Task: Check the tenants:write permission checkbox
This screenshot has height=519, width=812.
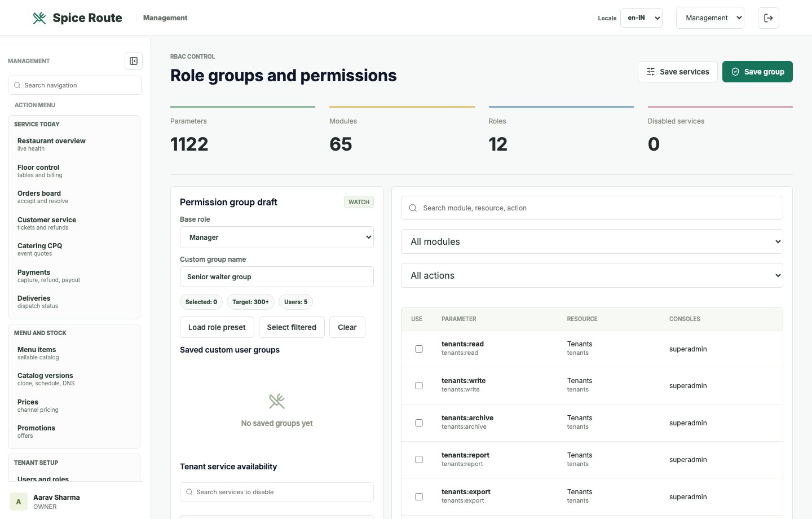Action: [x=419, y=386]
